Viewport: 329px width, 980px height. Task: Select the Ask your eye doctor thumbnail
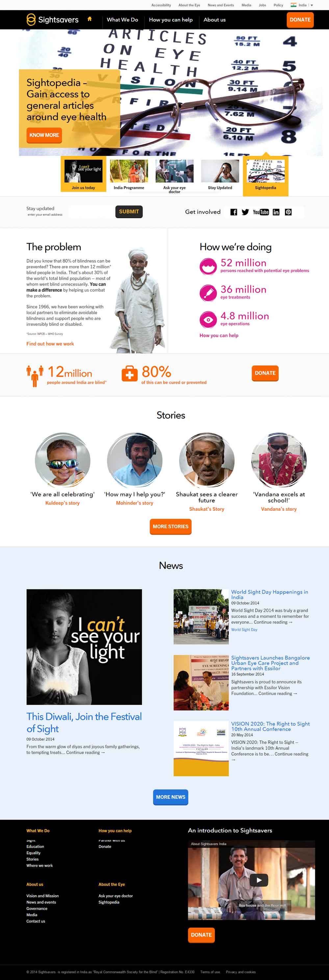[175, 176]
